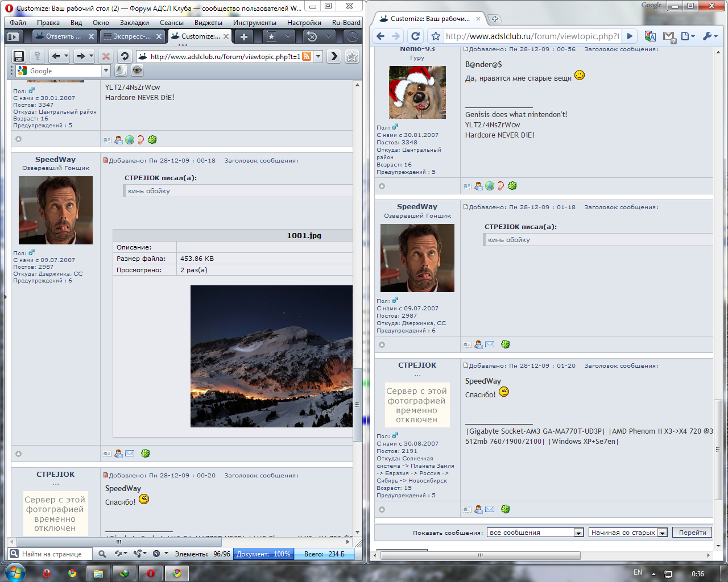Screen dimensions: 728x582
Task: Click the Opera document zoom 100% indicator
Action: point(263,554)
